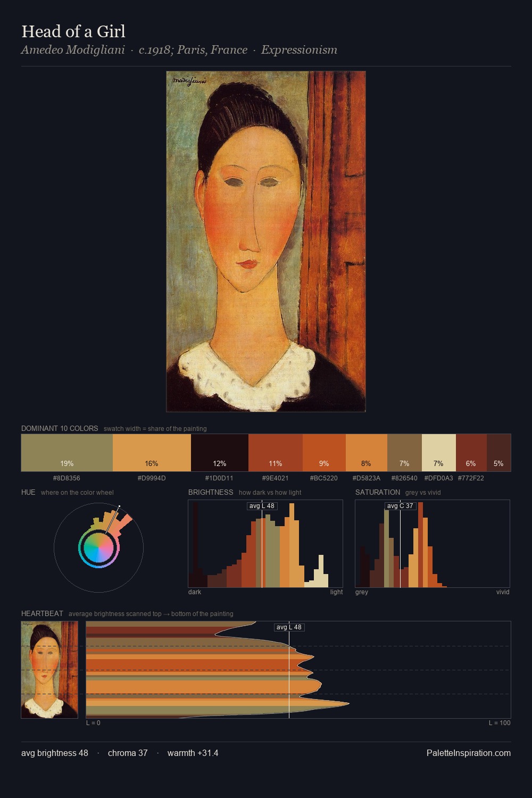
Task: Click the 'HUE' section heading
Action: pos(28,492)
